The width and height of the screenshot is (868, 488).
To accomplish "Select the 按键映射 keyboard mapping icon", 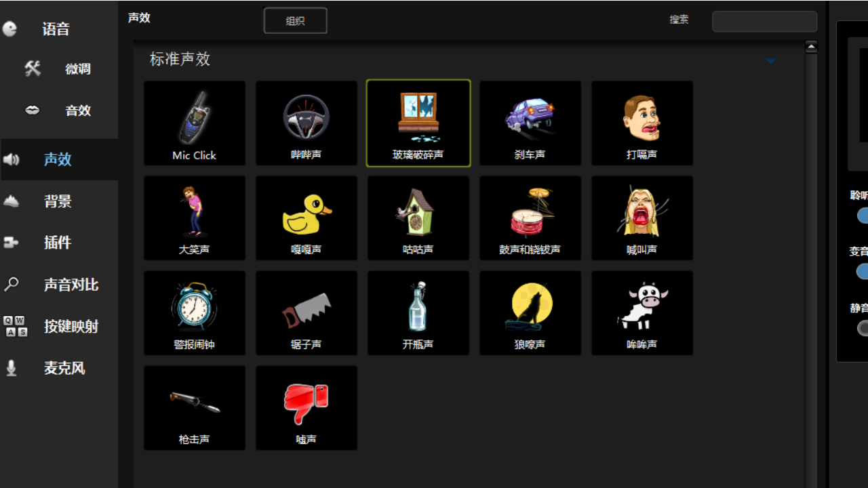I will coord(12,326).
